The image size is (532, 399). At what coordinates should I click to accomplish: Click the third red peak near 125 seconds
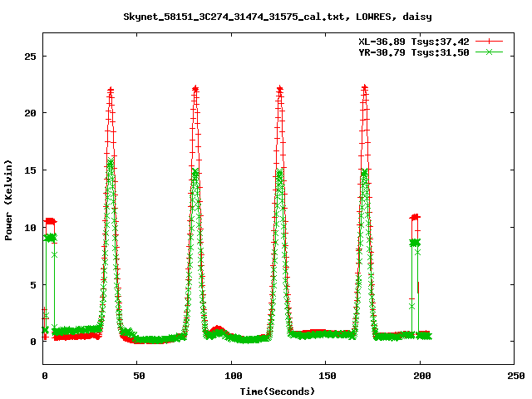coord(279,89)
